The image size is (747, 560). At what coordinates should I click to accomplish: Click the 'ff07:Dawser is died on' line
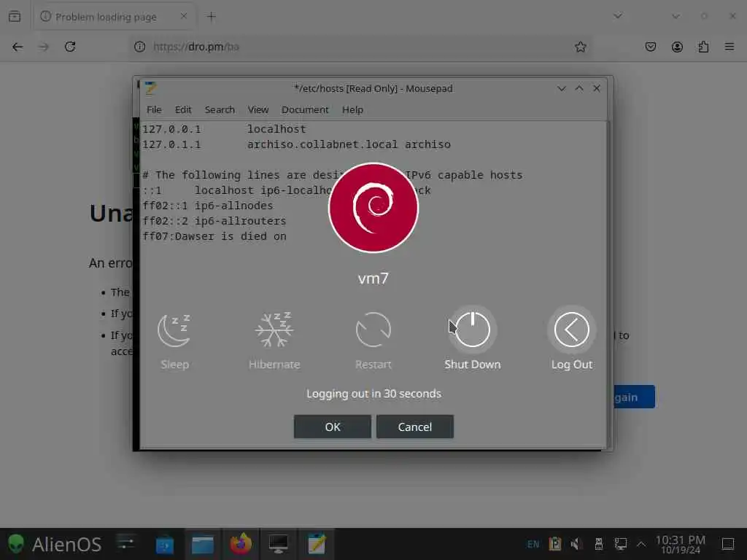214,236
